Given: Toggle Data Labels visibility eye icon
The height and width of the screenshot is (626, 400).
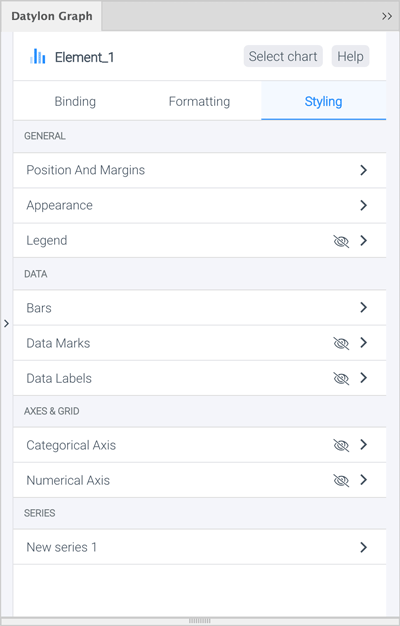Looking at the screenshot, I should 341,378.
